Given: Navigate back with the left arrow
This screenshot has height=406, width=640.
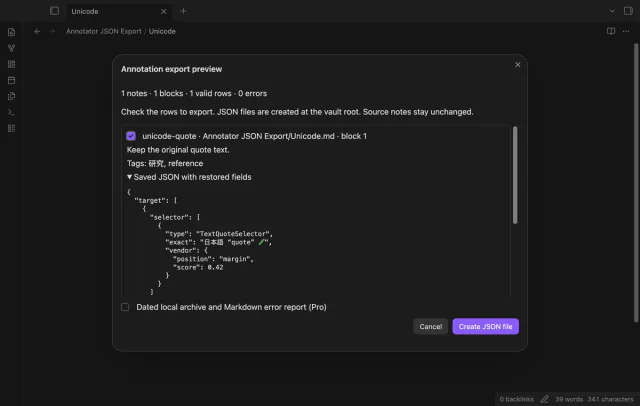Looking at the screenshot, I should coord(37,31).
